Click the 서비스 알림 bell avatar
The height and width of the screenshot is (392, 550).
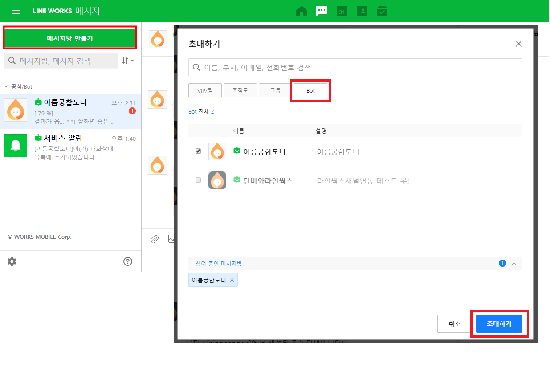tap(16, 145)
